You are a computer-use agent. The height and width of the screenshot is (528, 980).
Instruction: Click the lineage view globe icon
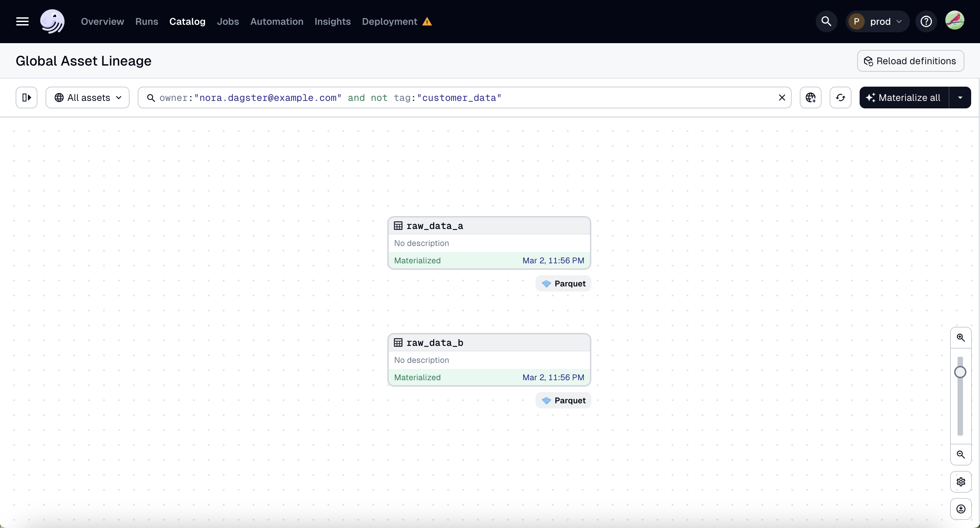coord(811,98)
